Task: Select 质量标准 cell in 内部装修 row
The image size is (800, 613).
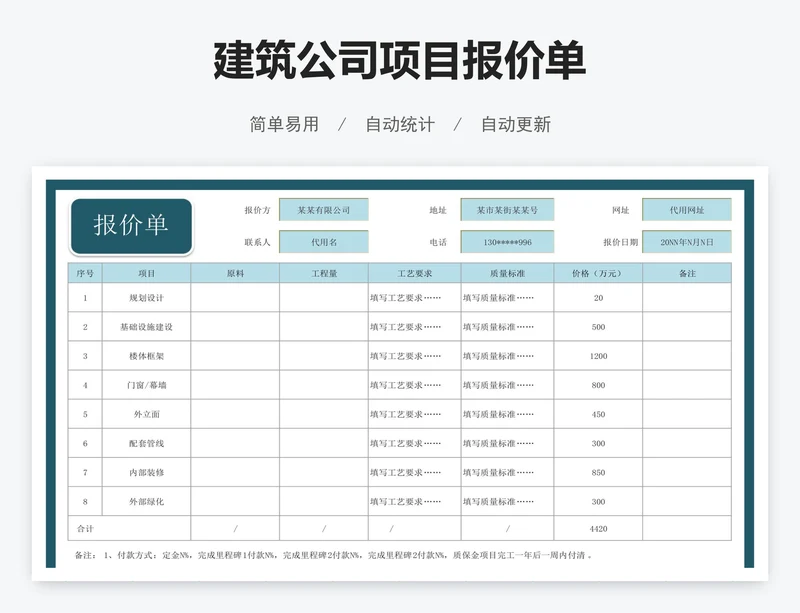Action: pos(508,472)
